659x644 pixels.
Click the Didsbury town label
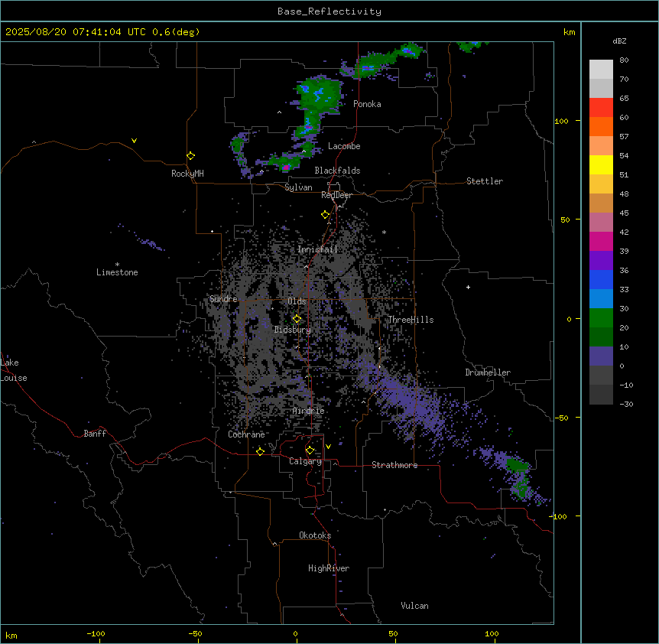point(293,330)
